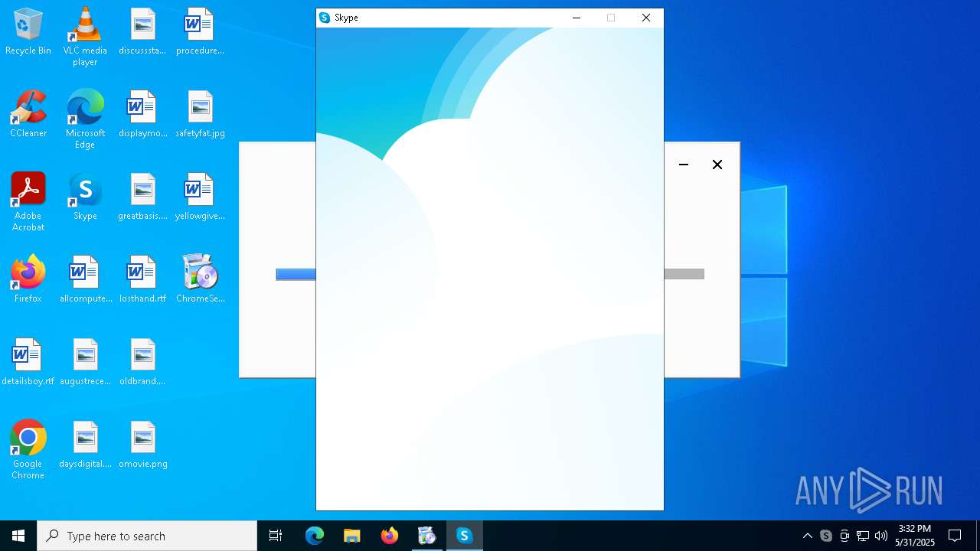
Task: Open Task View on the taskbar
Action: tap(276, 536)
